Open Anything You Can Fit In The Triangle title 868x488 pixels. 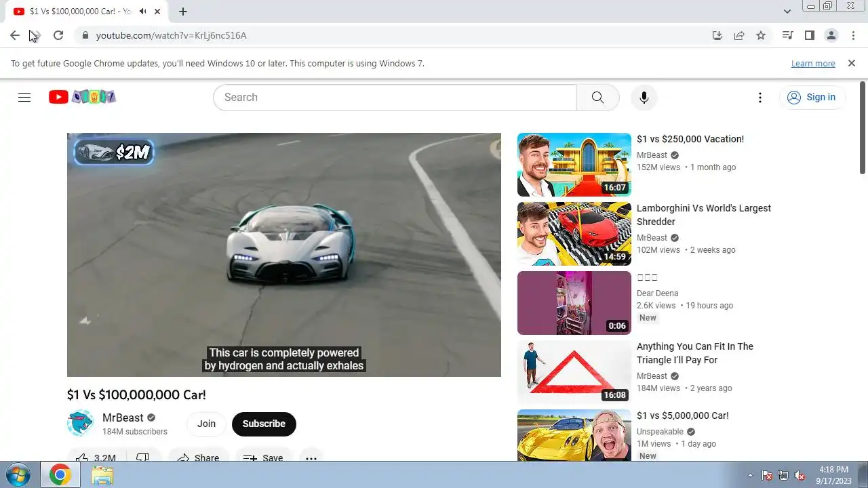point(695,353)
